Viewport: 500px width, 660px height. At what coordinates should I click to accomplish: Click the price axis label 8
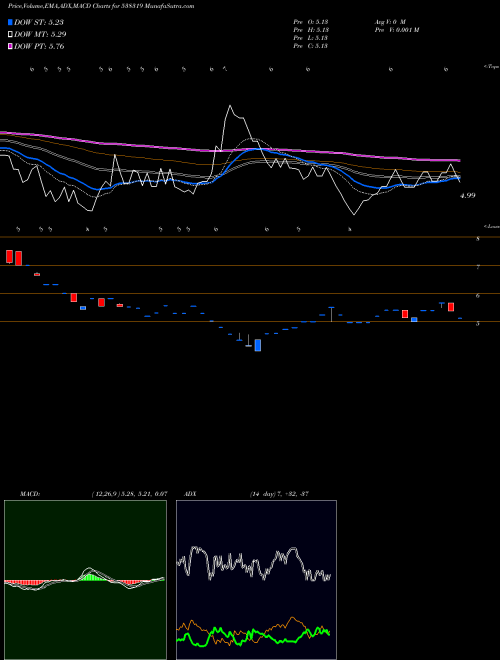coord(478,239)
